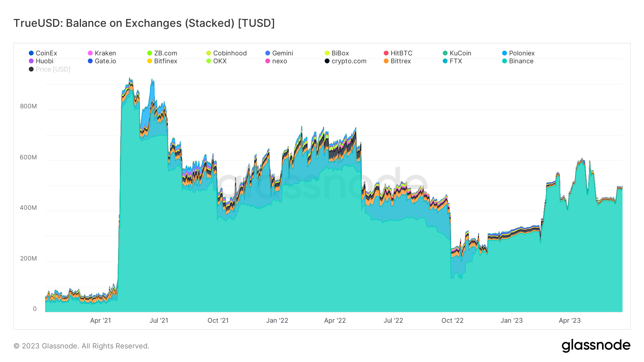Image resolution: width=644 pixels, height=362 pixels.
Task: Toggle the Cobinhood legend entry
Action: 226,53
